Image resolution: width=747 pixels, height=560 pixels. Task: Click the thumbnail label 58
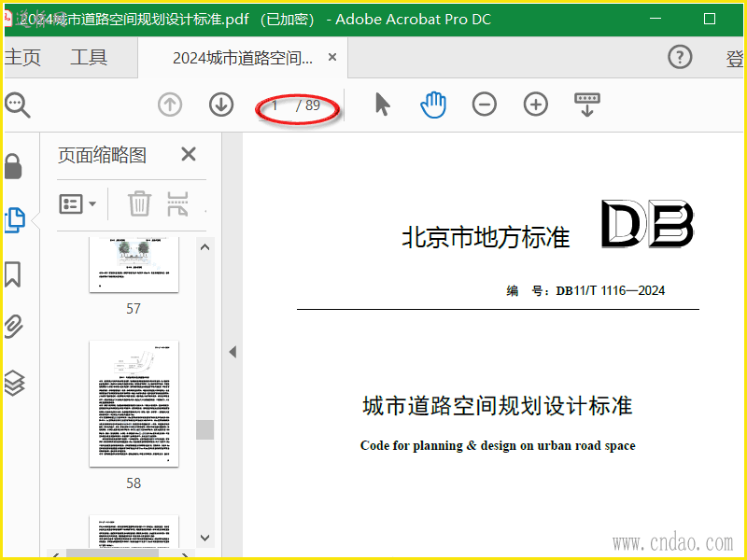click(134, 483)
